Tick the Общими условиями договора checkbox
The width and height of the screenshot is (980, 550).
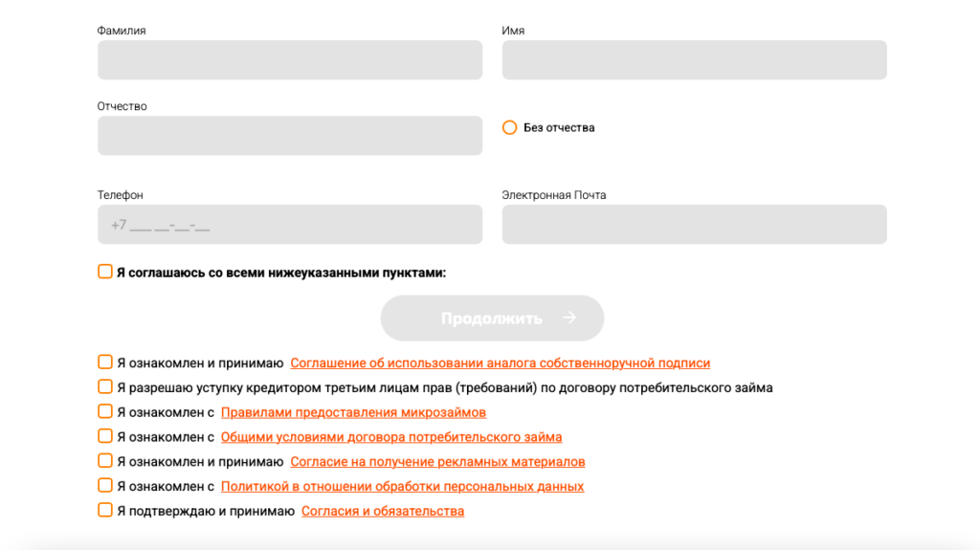[x=105, y=437]
